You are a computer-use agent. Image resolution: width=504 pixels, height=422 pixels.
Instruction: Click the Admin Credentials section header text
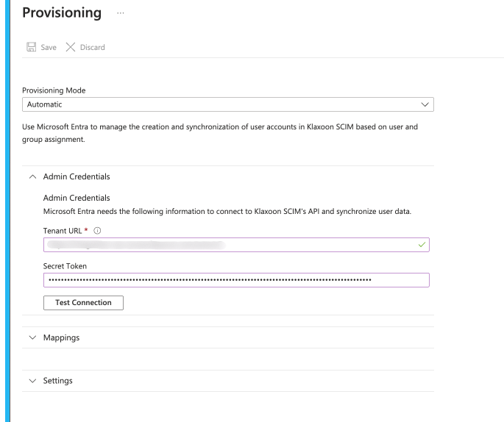77,176
